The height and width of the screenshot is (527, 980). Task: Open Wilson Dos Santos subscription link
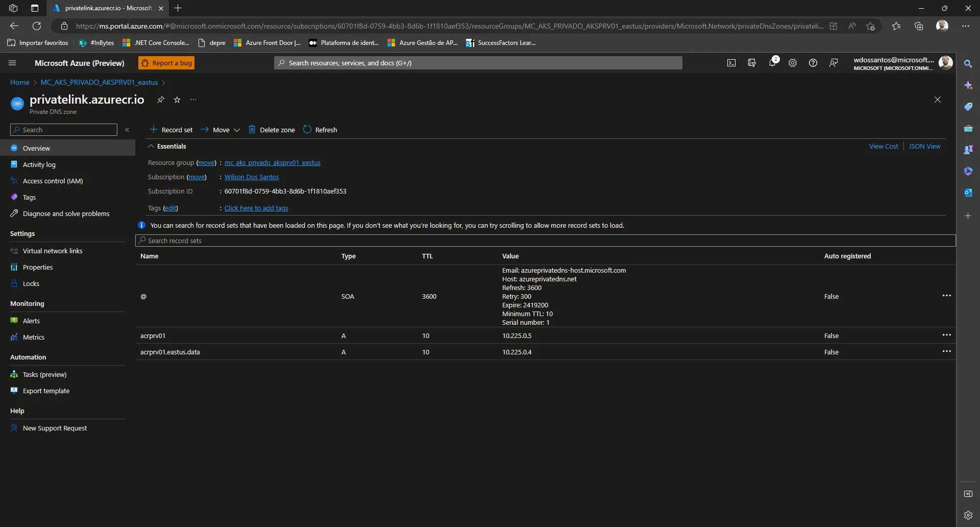[252, 177]
